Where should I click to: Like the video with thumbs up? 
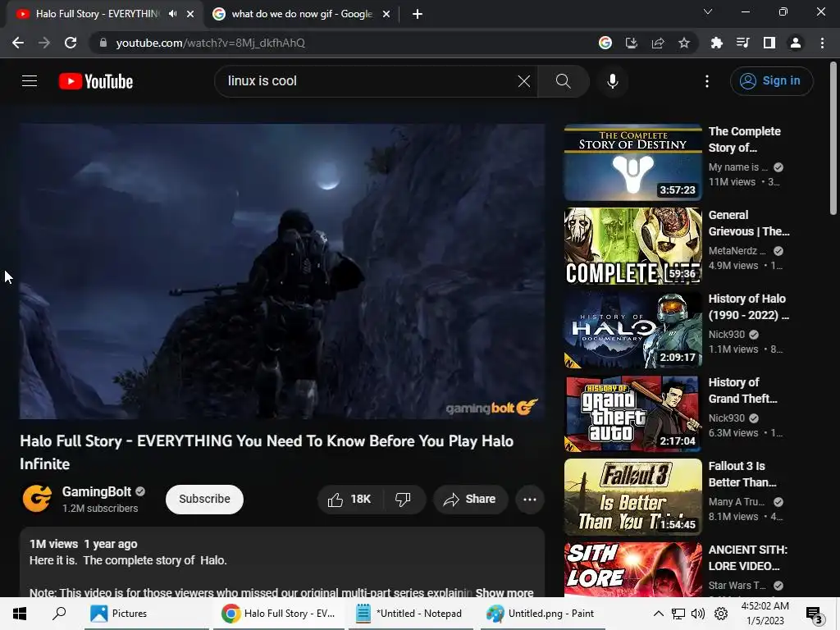[x=349, y=500]
